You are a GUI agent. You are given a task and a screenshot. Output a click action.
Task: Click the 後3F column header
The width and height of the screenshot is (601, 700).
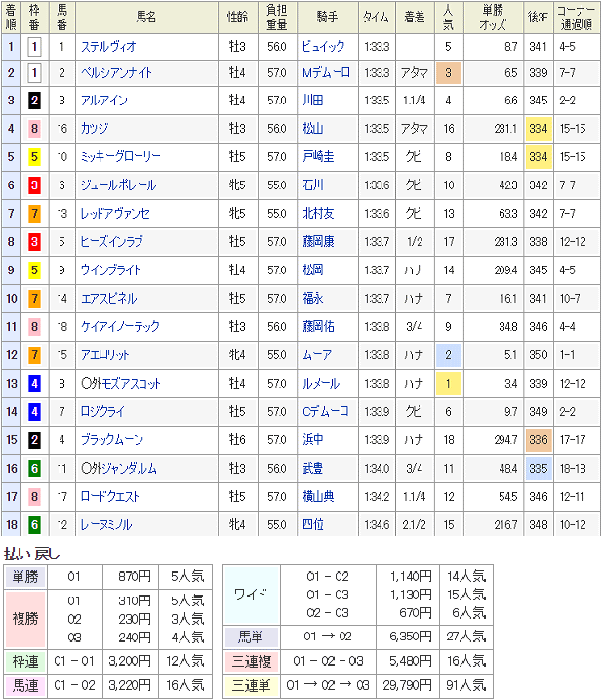538,18
